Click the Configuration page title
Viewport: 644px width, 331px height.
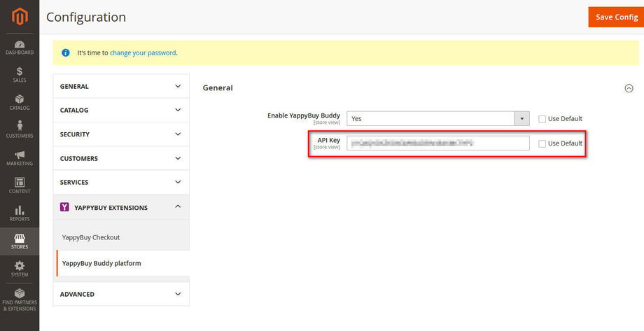coord(86,17)
